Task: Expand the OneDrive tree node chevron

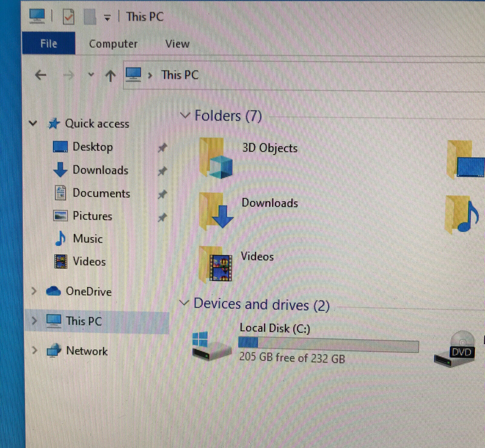Action: [x=34, y=291]
